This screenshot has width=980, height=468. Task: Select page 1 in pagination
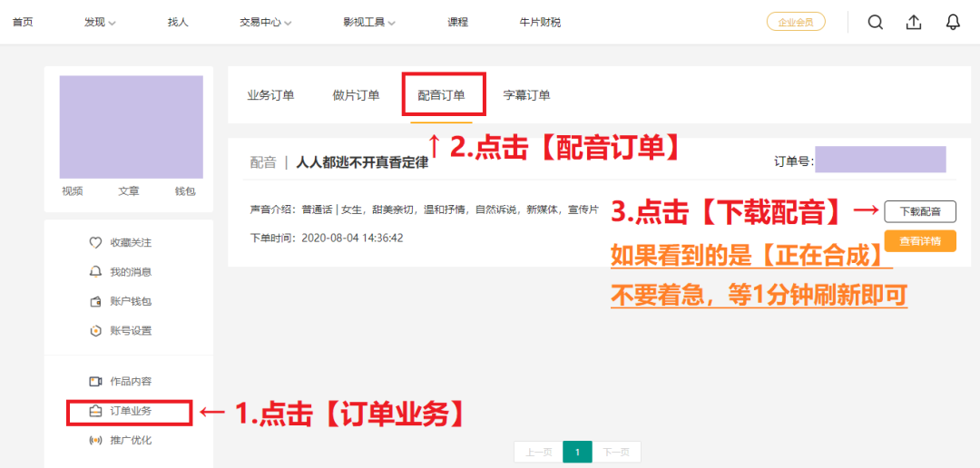pyautogui.click(x=577, y=452)
